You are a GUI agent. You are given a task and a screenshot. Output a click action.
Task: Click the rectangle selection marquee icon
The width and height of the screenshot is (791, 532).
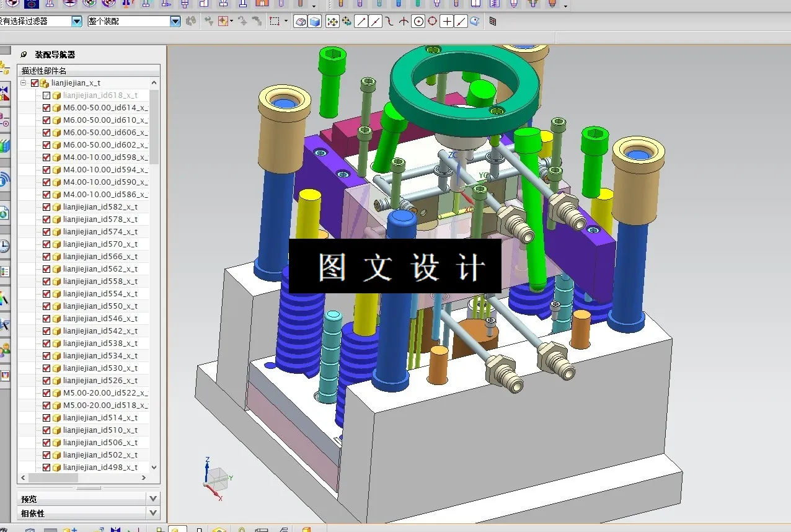tap(275, 21)
